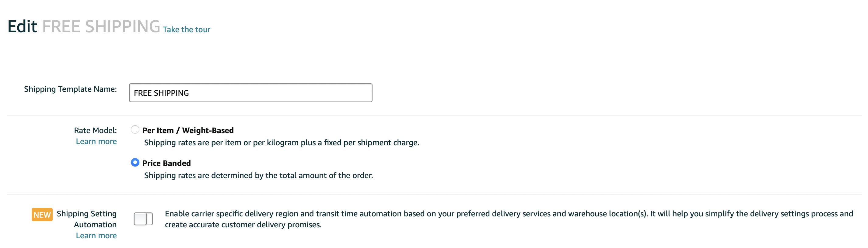Click the "Rate Model:" label
868x248 pixels.
pyautogui.click(x=95, y=130)
